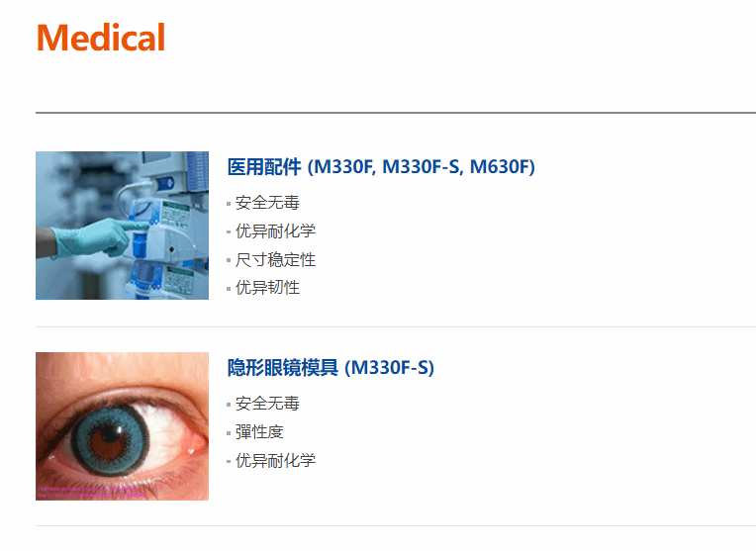The width and height of the screenshot is (756, 551).
Task: Select the 尺寸稳定性 bullet item
Action: coord(275,259)
